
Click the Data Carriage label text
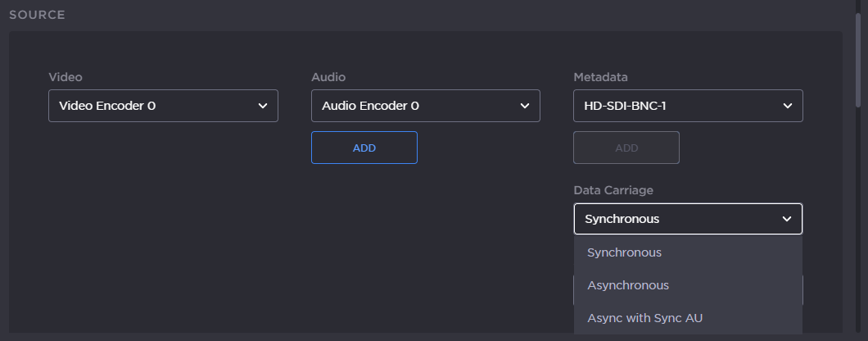[613, 190]
